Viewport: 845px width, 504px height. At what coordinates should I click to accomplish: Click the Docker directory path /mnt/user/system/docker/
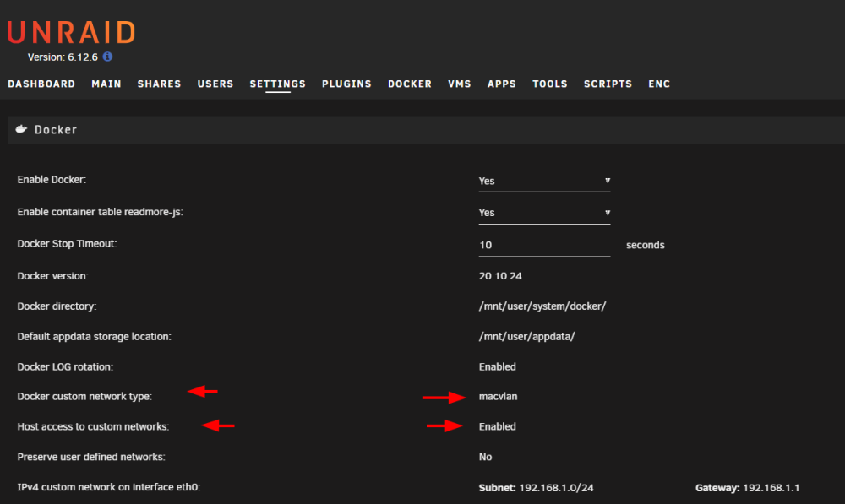(x=542, y=306)
